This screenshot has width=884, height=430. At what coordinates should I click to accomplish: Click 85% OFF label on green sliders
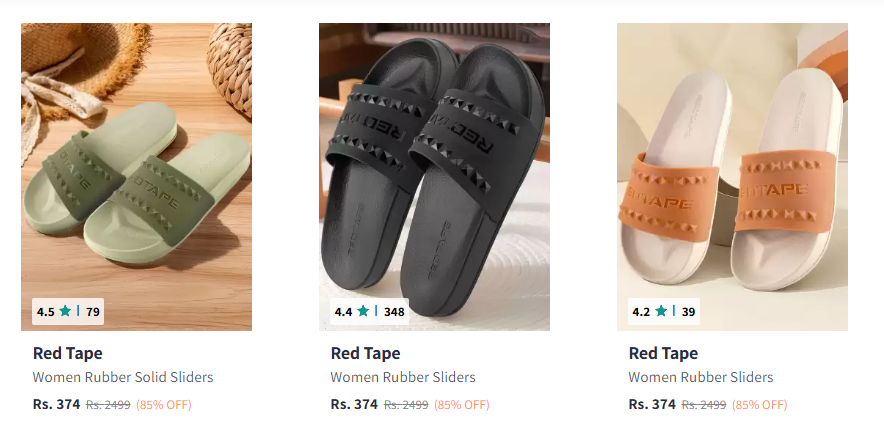point(163,405)
